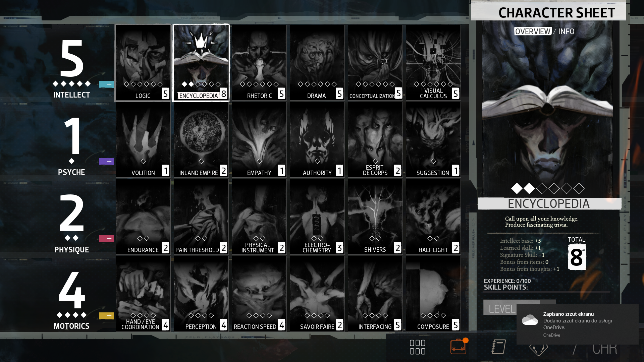Select the Hand/Eye Coordination skill card
The width and height of the screenshot is (644, 362).
click(143, 294)
